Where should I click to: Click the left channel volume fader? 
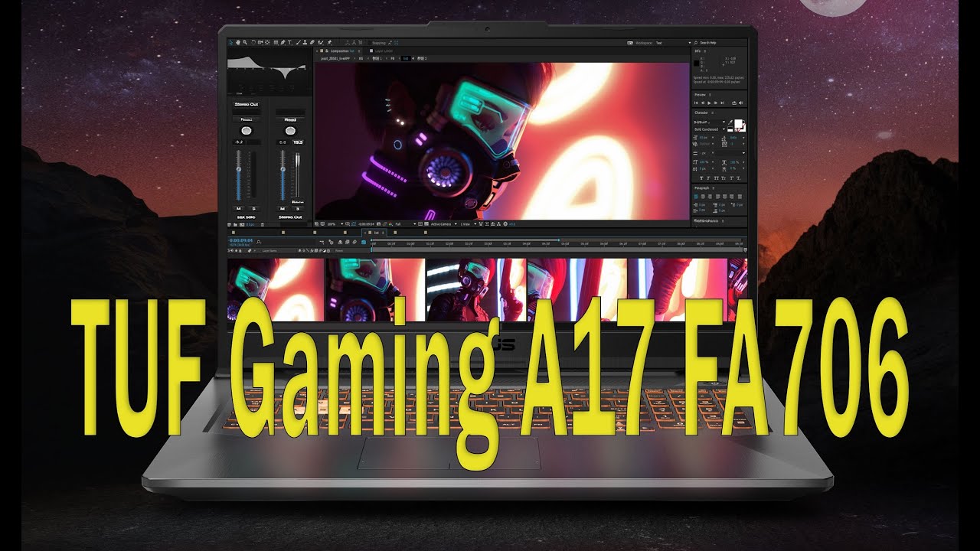[x=238, y=169]
